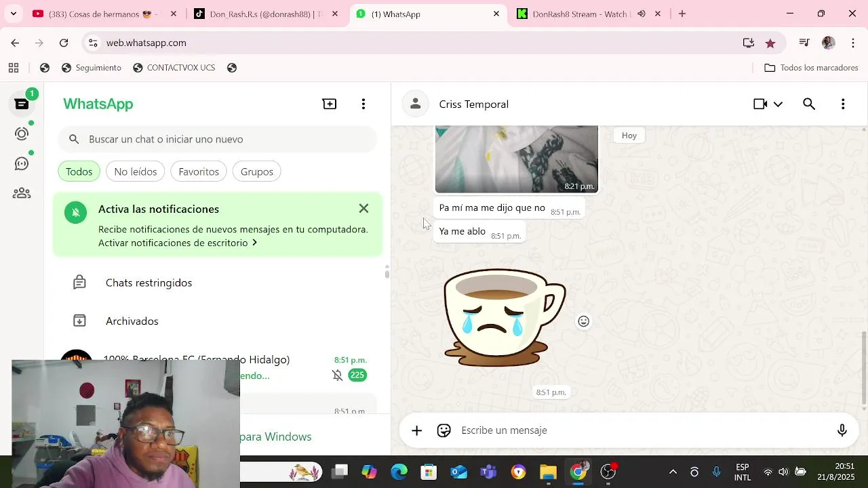Open Criss Temporal profile avatar
The width and height of the screenshot is (868, 488).
click(416, 104)
